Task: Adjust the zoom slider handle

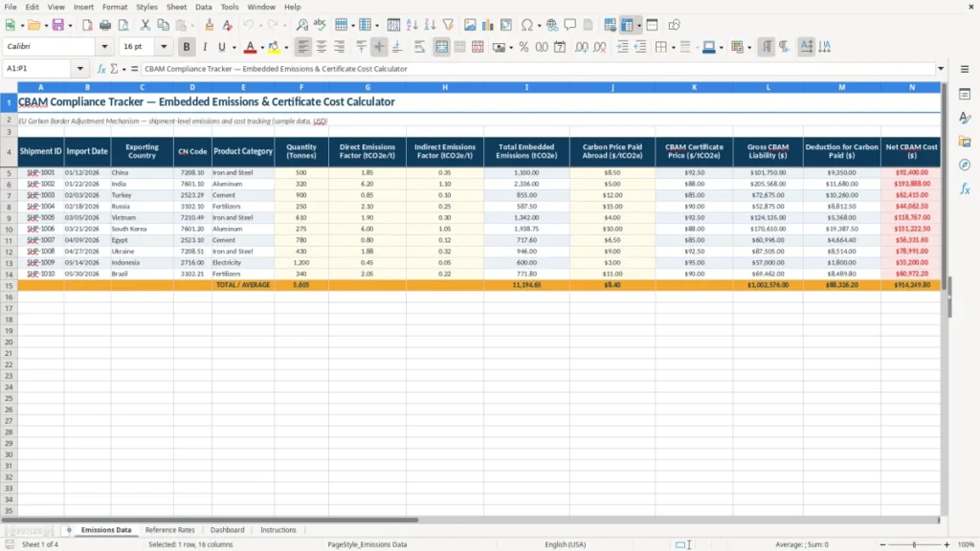Action: (x=914, y=544)
